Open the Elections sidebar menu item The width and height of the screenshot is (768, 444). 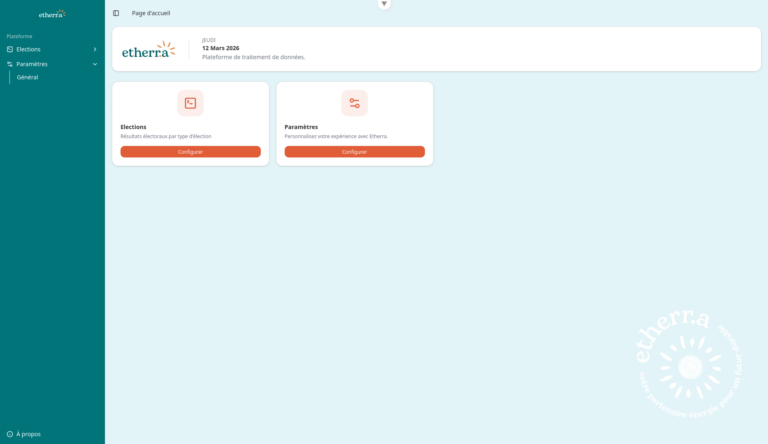pos(29,49)
